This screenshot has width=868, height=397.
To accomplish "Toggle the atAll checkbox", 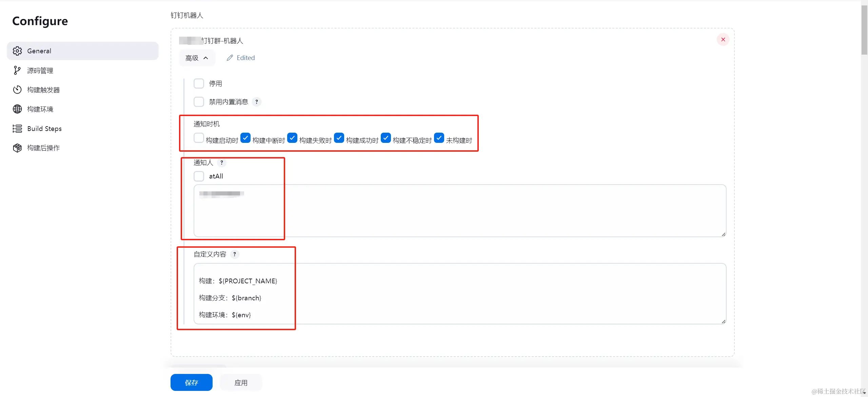I will coord(199,176).
